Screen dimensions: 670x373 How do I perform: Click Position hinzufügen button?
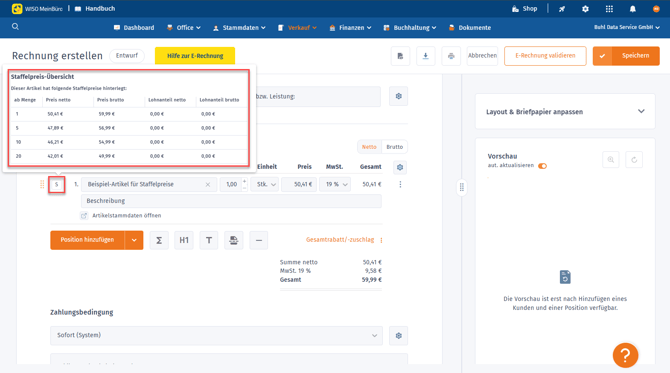[x=87, y=240]
